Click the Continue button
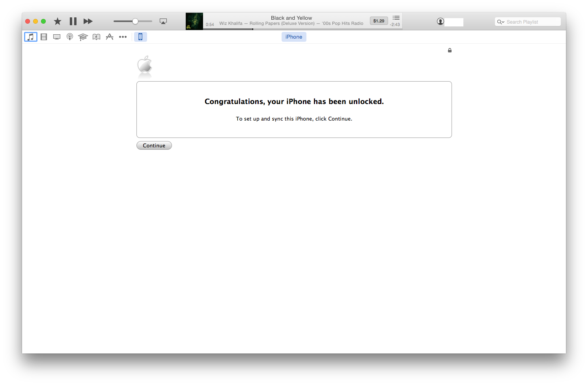 154,145
